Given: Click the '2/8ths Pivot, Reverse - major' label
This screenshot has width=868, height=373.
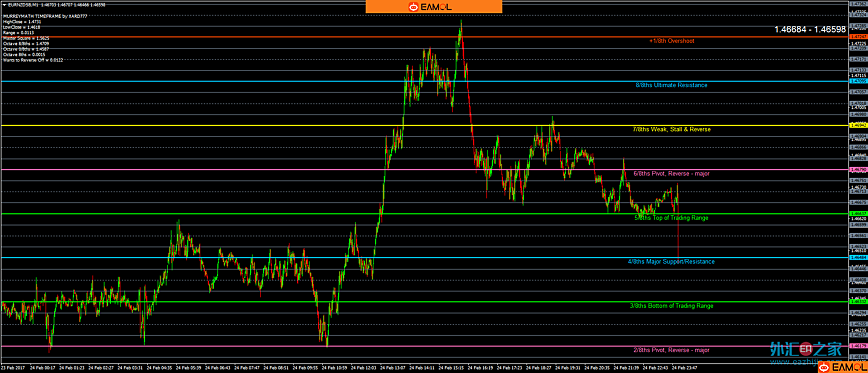Looking at the screenshot, I should pyautogui.click(x=671, y=350).
